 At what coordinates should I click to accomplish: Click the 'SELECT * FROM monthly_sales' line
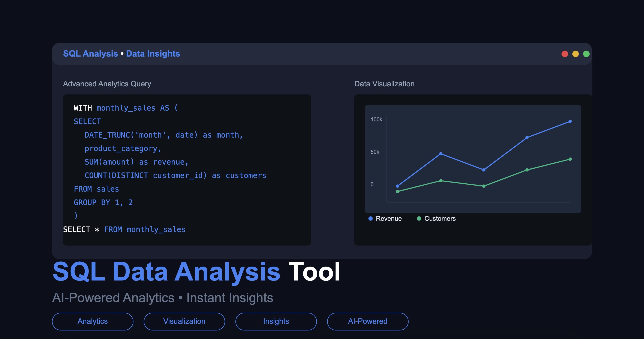[x=124, y=229]
